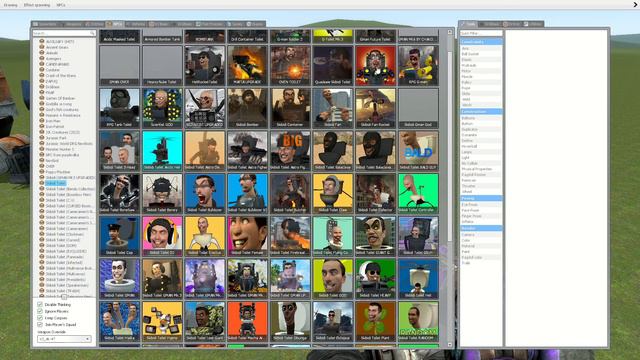Spawn the Skibidi Toilet Cop NPC
Image resolution: width=640 pixels, height=360 pixels.
tap(119, 236)
